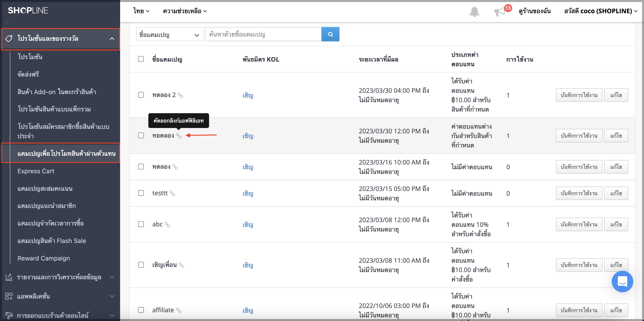Open โปรโมชันสมัครสมาชิกซื้อสินค้าแบบประจำ menu item
This screenshot has width=644, height=321.
pos(63,131)
